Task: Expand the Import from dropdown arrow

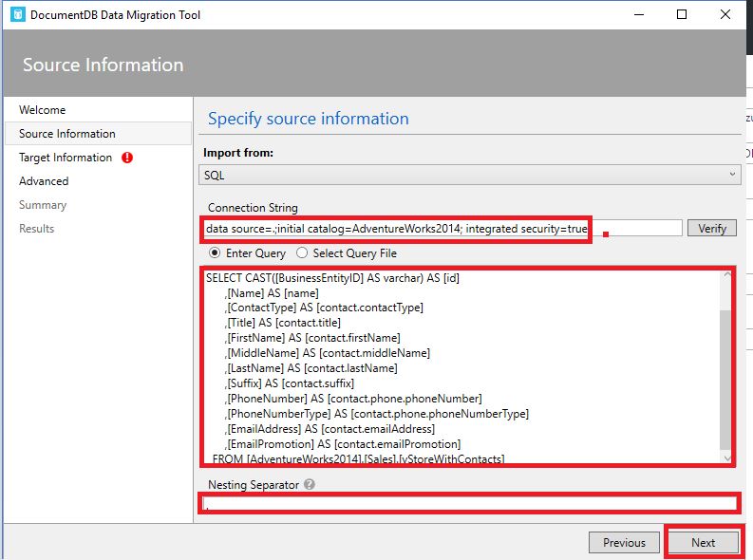Action: 732,175
